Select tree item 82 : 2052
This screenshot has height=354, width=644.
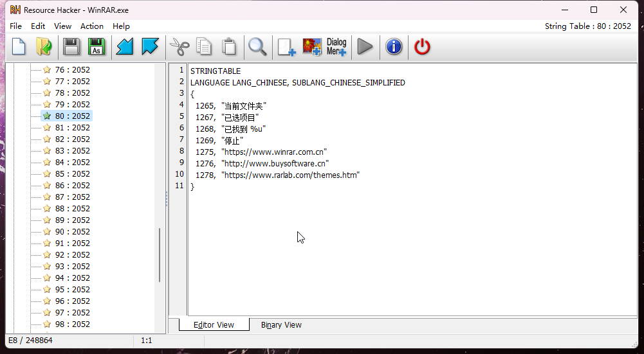[x=73, y=139]
